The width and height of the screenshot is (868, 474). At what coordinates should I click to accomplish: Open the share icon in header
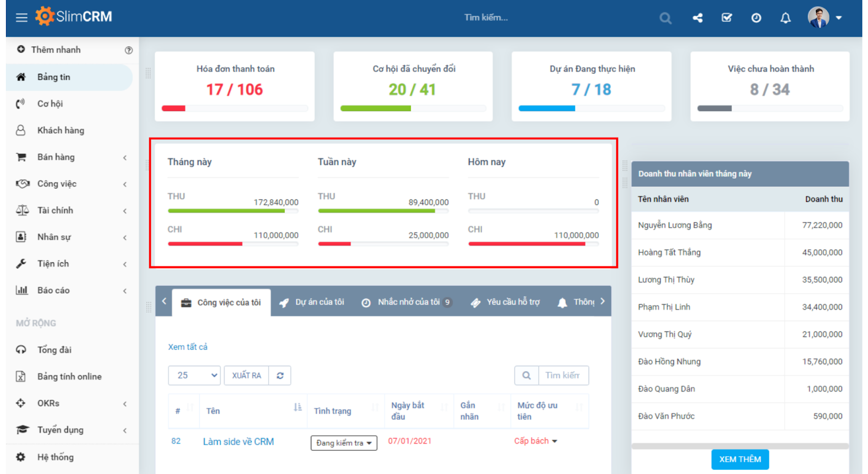pyautogui.click(x=698, y=18)
